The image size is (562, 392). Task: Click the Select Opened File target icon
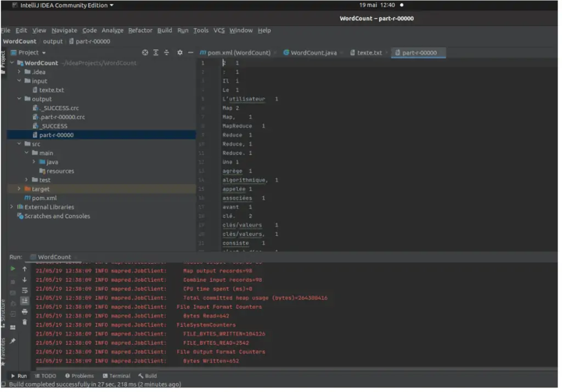pos(145,53)
